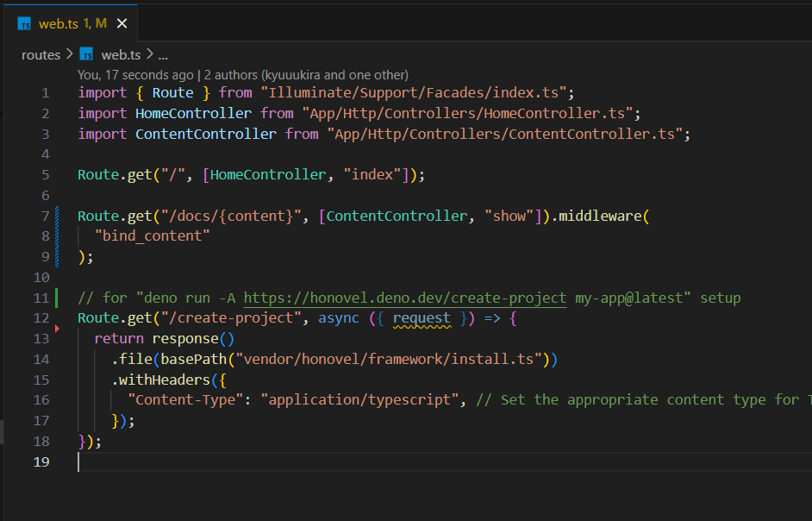The height and width of the screenshot is (521, 812).
Task: Click the TypeScript icon in the web.ts tab
Action: (24, 25)
